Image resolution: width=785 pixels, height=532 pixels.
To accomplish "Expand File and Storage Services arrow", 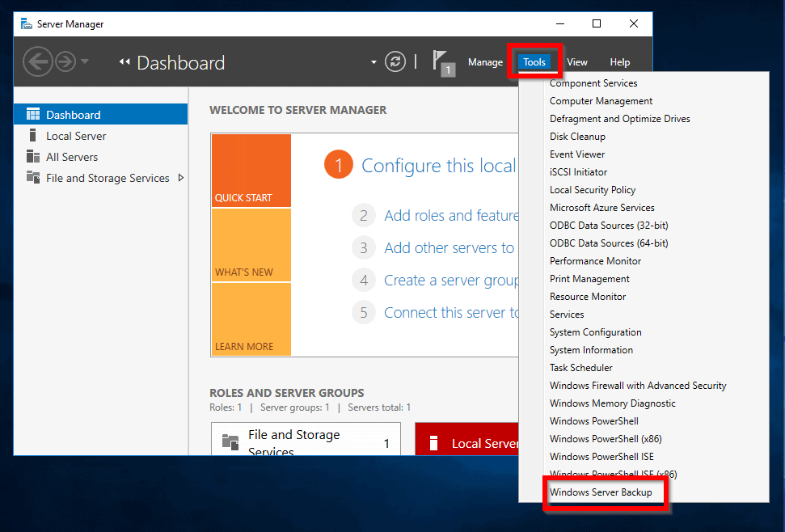I will tap(180, 178).
